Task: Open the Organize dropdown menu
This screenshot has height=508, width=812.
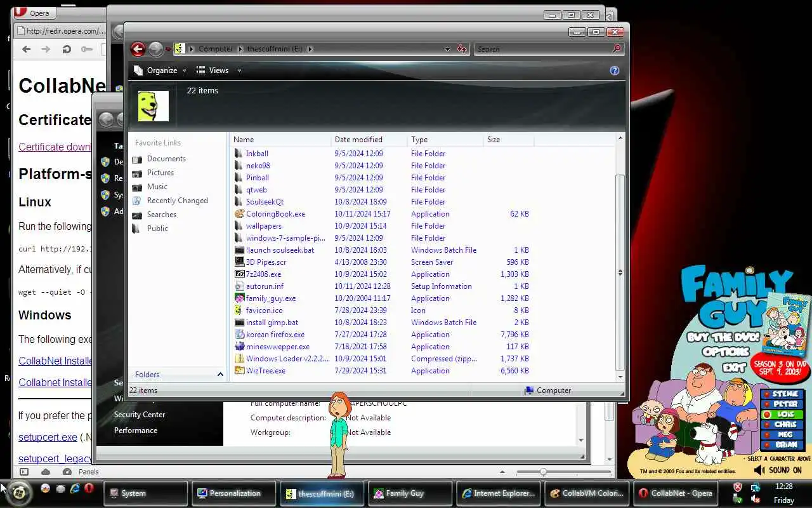Action: point(160,70)
